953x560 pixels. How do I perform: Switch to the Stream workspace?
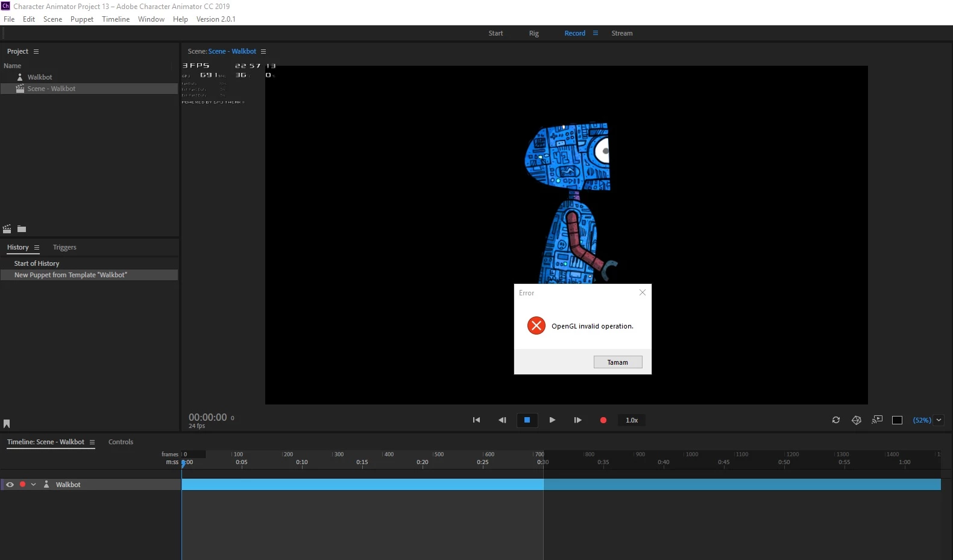(622, 33)
